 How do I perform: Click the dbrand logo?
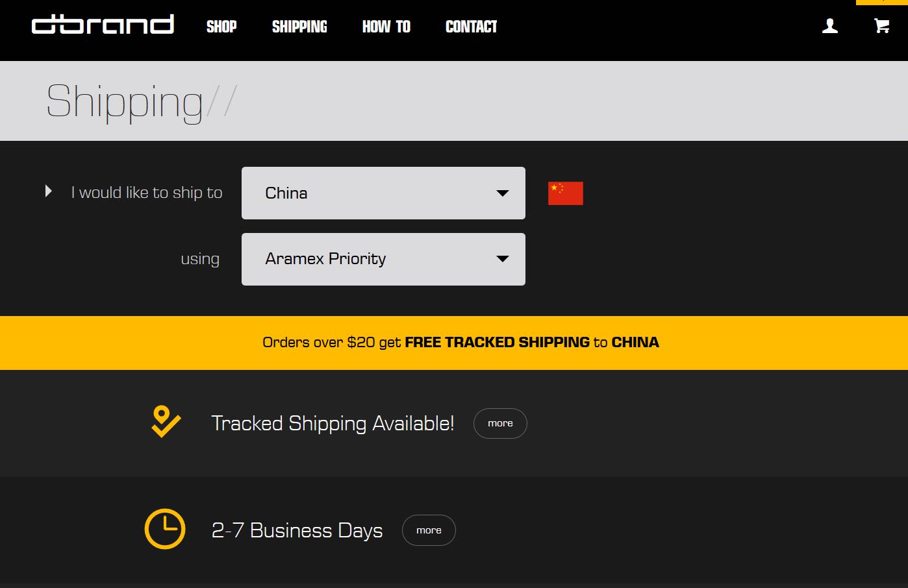(x=103, y=25)
